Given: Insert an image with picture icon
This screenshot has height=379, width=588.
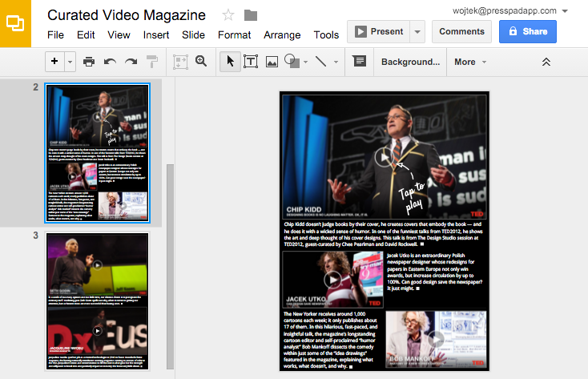Looking at the screenshot, I should [272, 62].
